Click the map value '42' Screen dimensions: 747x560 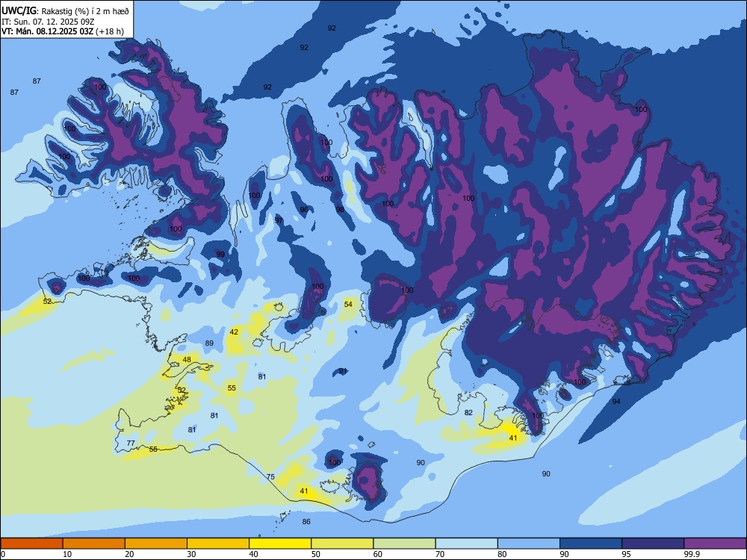pos(234,332)
